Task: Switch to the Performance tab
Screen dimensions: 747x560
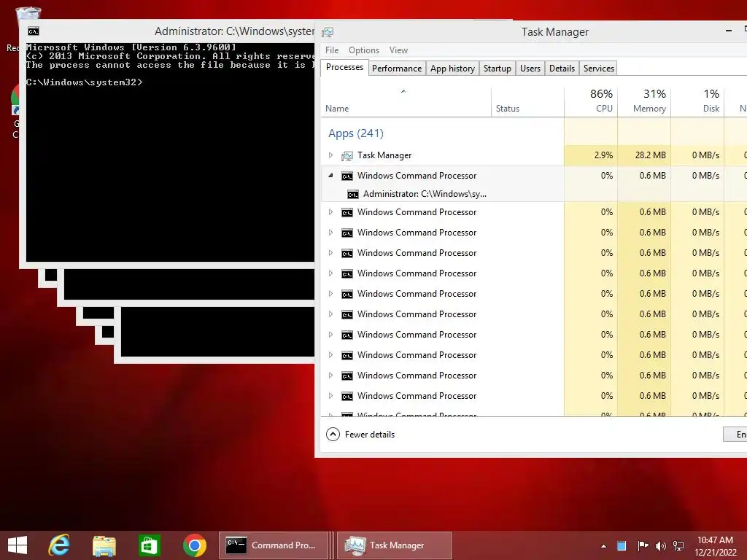Action: [396, 69]
